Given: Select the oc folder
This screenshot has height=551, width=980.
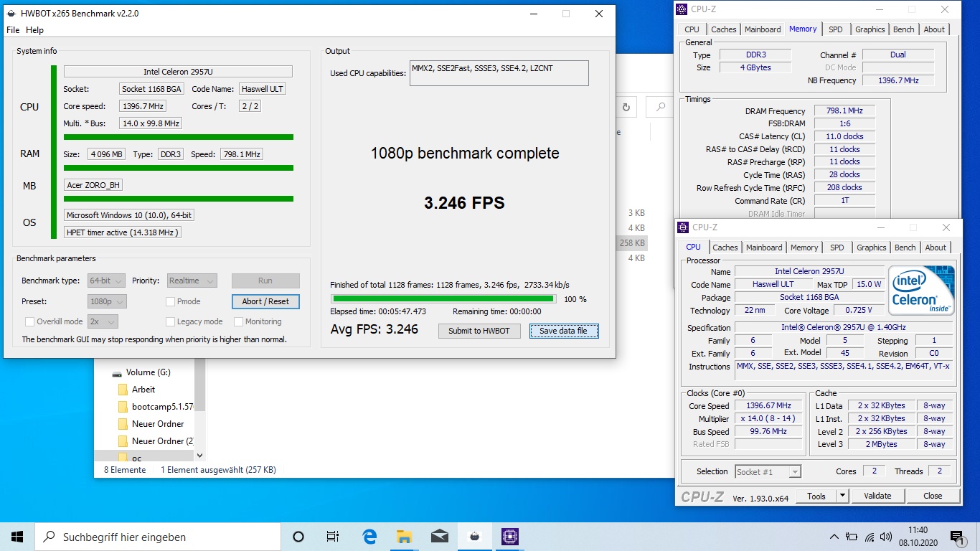Looking at the screenshot, I should pyautogui.click(x=136, y=458).
